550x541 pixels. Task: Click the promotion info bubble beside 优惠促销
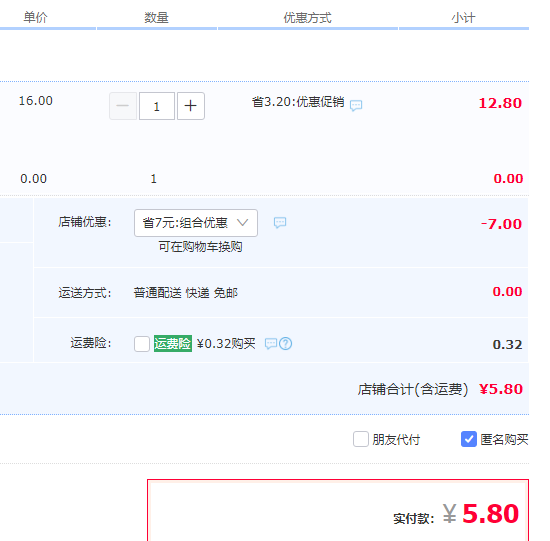tap(356, 105)
